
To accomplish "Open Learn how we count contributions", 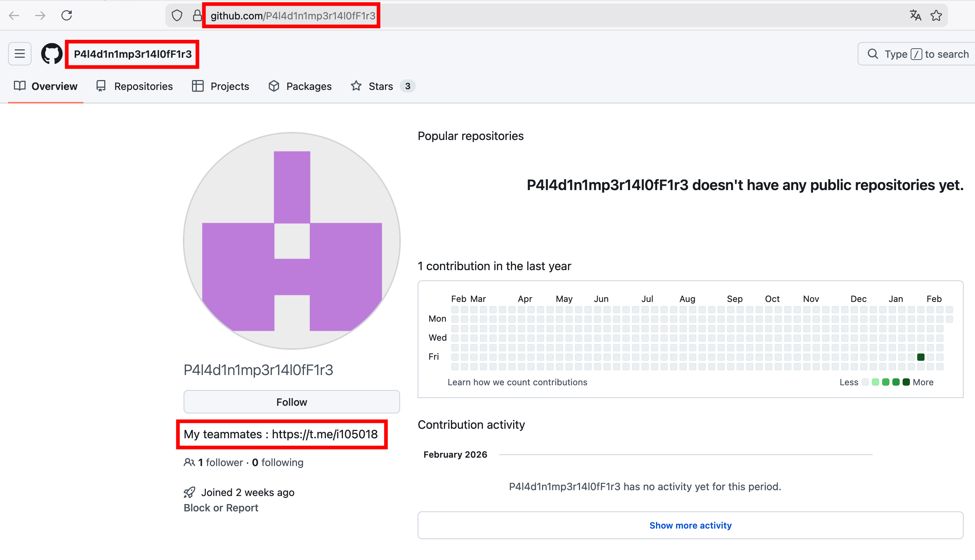I will 517,382.
